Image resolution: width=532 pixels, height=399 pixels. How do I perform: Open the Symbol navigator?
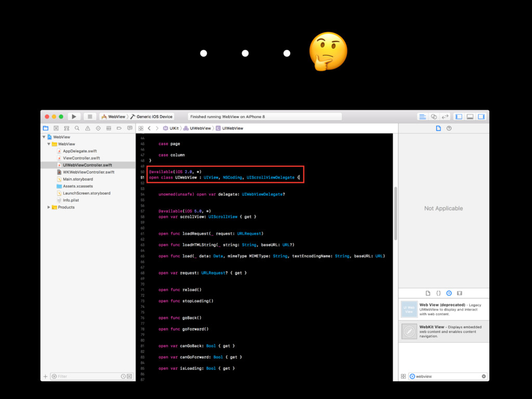click(66, 128)
